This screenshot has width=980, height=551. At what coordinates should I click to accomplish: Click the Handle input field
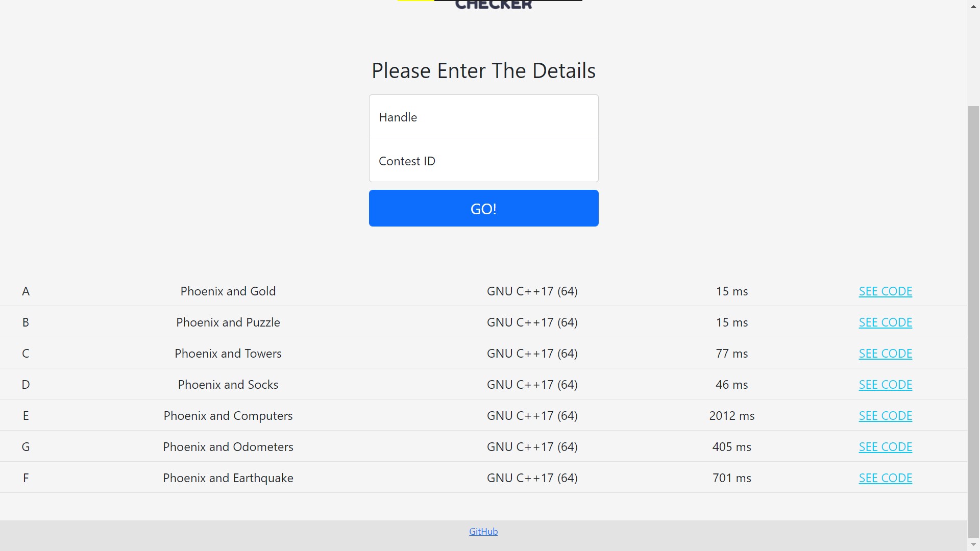click(x=483, y=117)
